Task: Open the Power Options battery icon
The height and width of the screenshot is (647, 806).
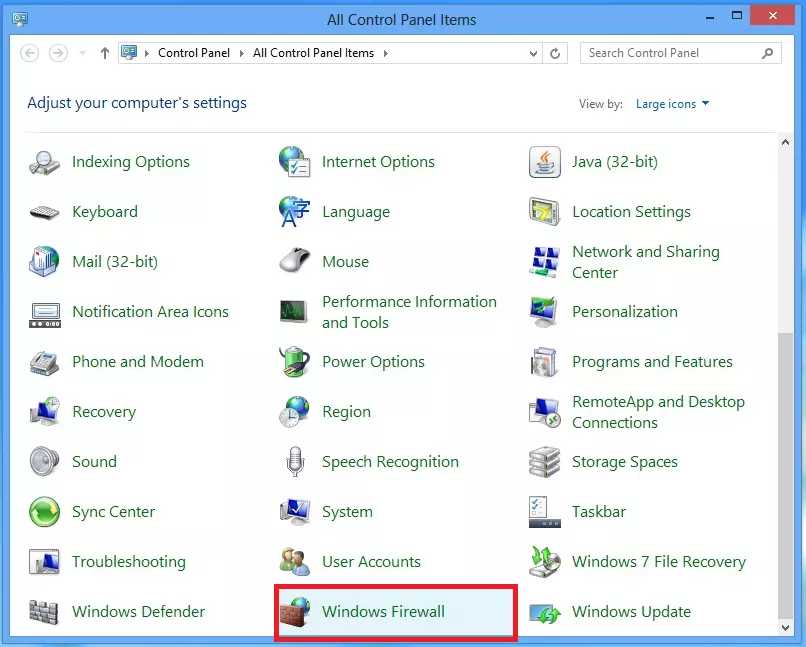Action: point(295,361)
